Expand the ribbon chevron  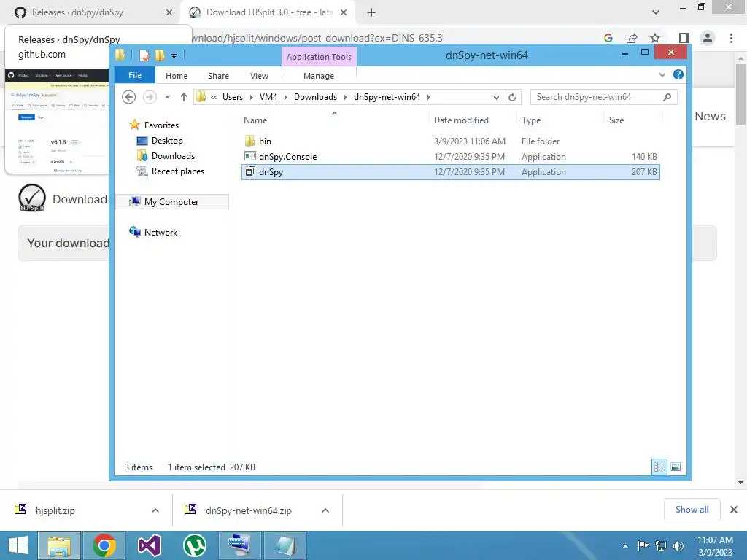(662, 75)
